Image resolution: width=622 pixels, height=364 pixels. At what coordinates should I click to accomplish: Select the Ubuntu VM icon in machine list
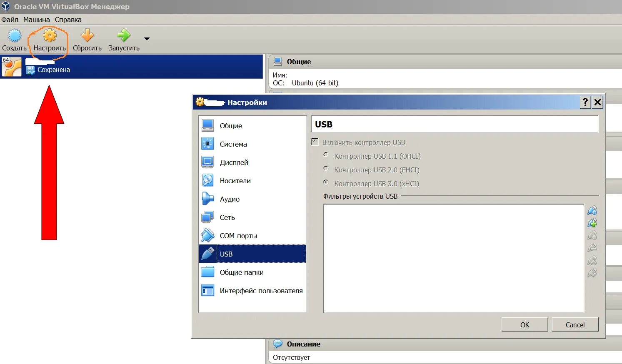(x=12, y=67)
